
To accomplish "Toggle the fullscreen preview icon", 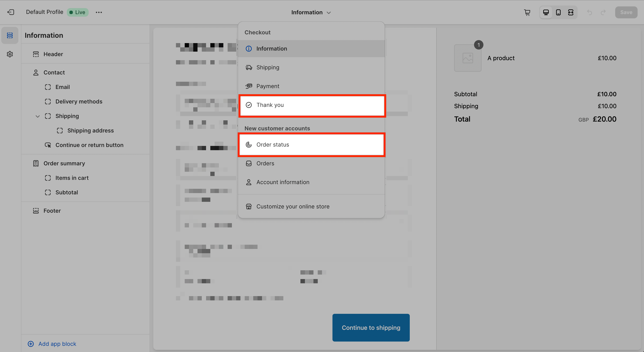I will [571, 12].
